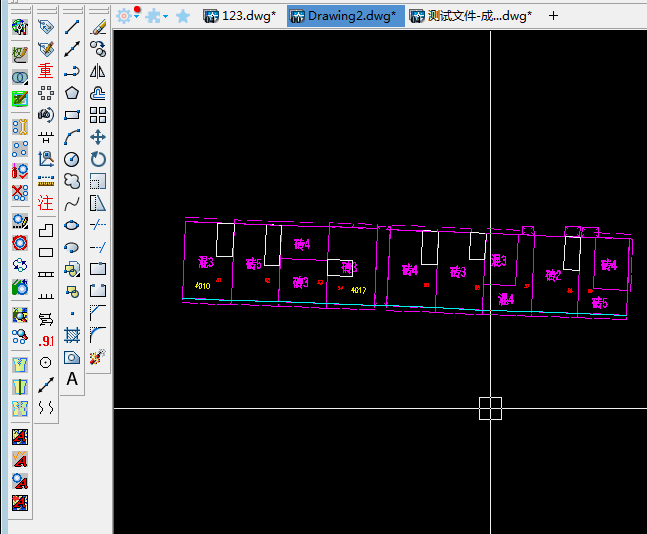Choose the Extend tool
This screenshot has height=534, width=647.
point(98,248)
